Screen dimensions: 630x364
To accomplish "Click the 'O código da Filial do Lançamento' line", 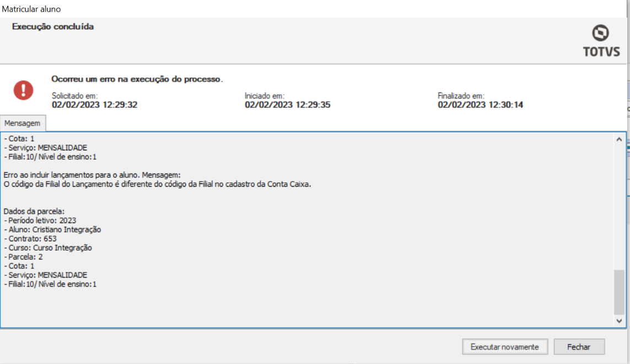I will 157,184.
